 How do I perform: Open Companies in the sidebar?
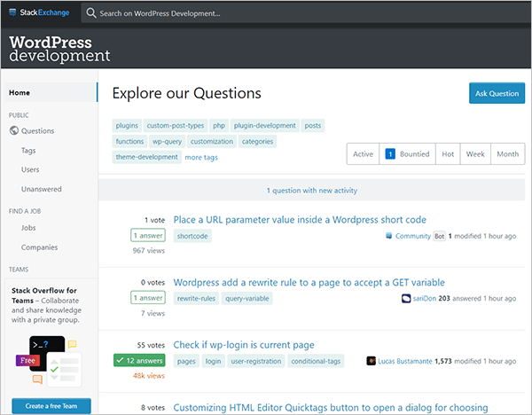click(x=39, y=247)
